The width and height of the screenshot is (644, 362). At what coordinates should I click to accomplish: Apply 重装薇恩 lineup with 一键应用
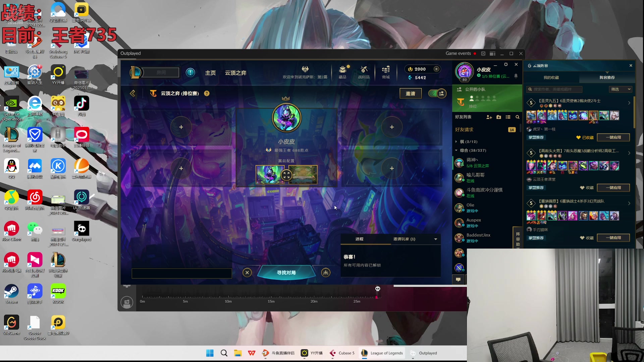pos(613,238)
